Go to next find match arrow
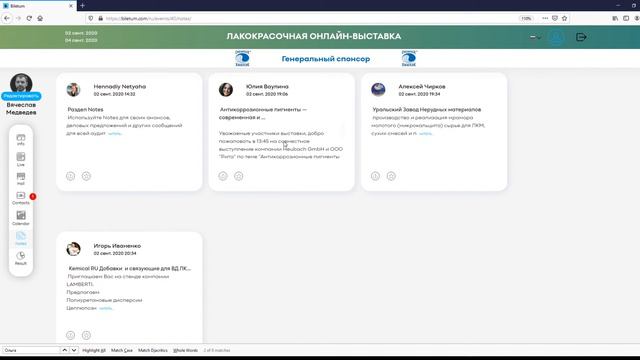This screenshot has height=360, width=640. pos(74,350)
